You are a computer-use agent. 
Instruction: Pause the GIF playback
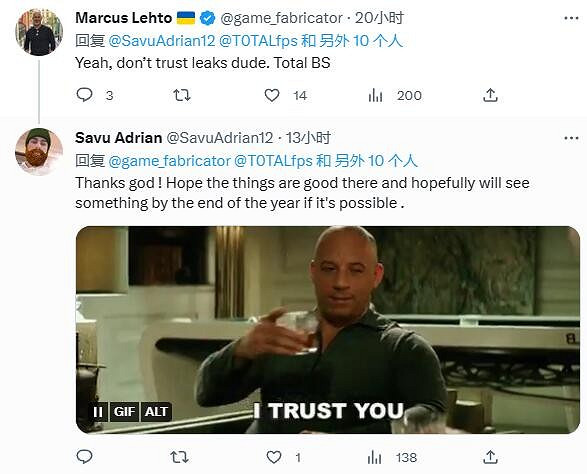click(x=98, y=412)
